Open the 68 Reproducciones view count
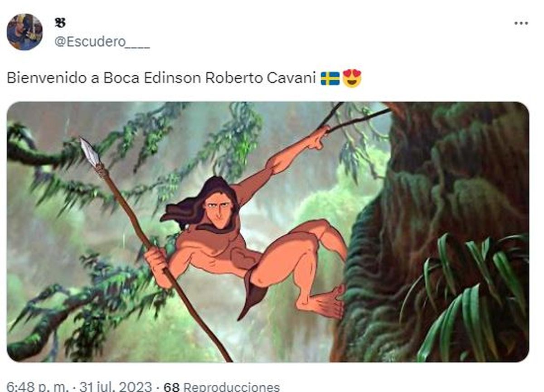This screenshot has height=392, width=544. tap(221, 387)
